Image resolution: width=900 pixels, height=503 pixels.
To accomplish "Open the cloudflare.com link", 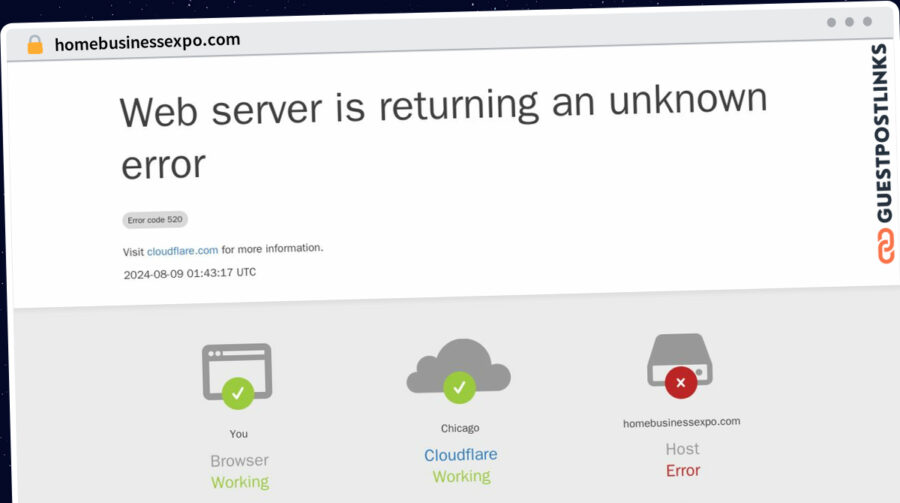I will coord(183,251).
